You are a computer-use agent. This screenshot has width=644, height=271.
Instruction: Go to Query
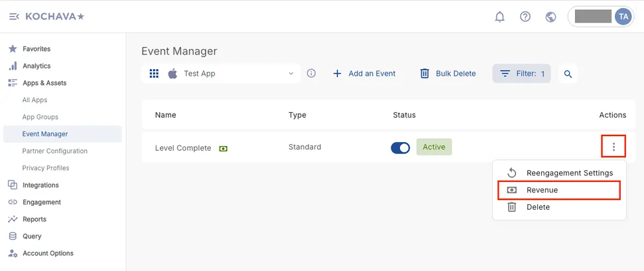[x=32, y=236]
